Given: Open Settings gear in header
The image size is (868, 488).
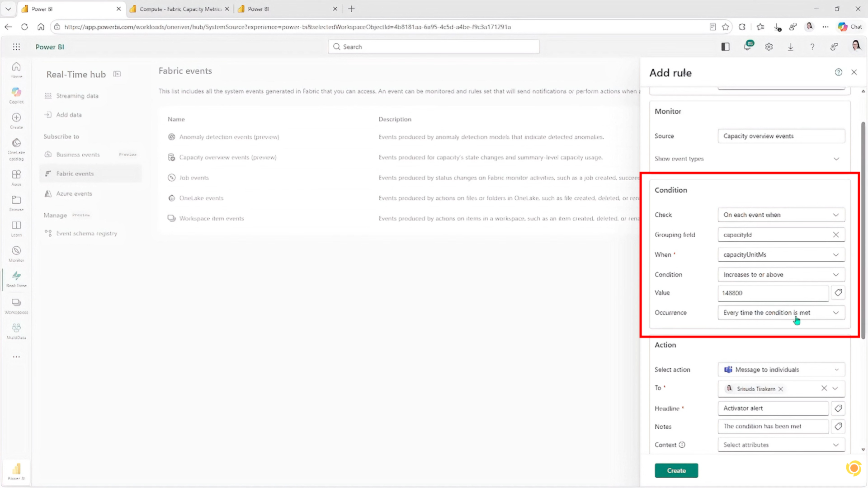Looking at the screenshot, I should [x=769, y=47].
